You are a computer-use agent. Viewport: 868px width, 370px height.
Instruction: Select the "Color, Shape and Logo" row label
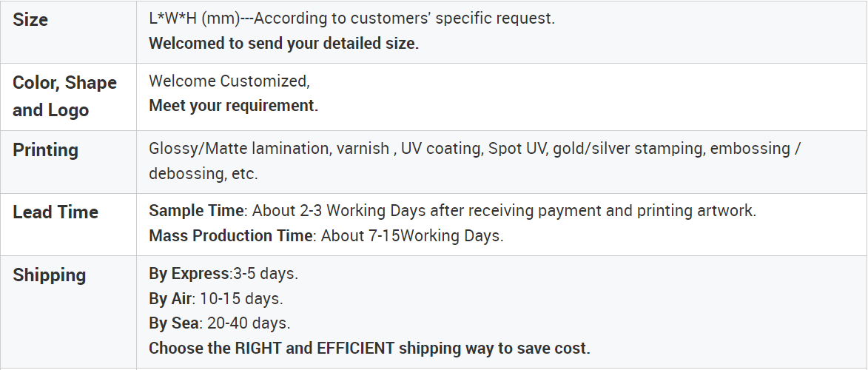[64, 96]
